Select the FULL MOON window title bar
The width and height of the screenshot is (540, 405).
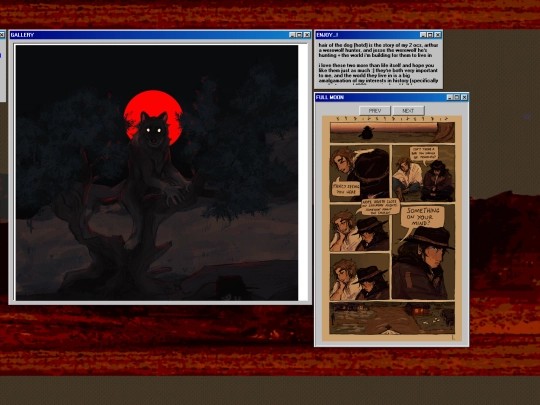(392, 97)
